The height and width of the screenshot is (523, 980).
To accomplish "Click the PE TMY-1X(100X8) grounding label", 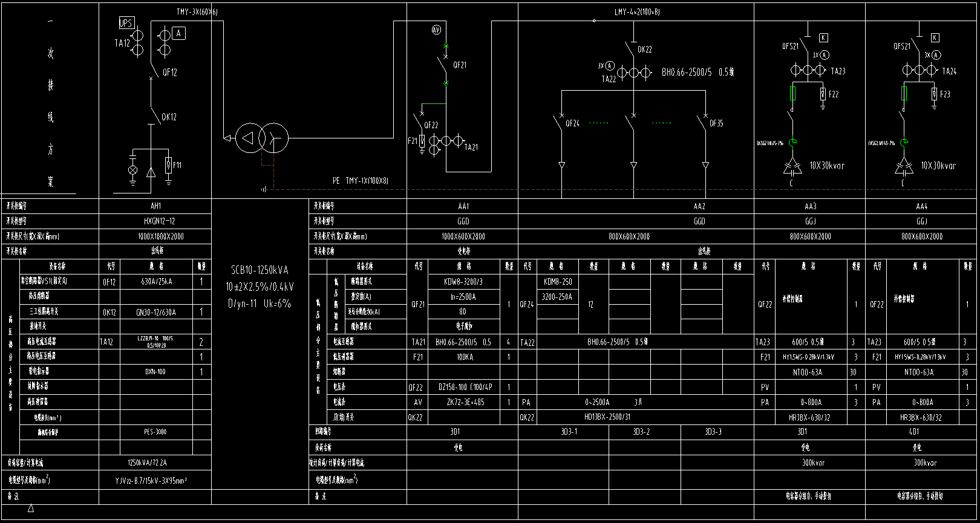I will 360,181.
